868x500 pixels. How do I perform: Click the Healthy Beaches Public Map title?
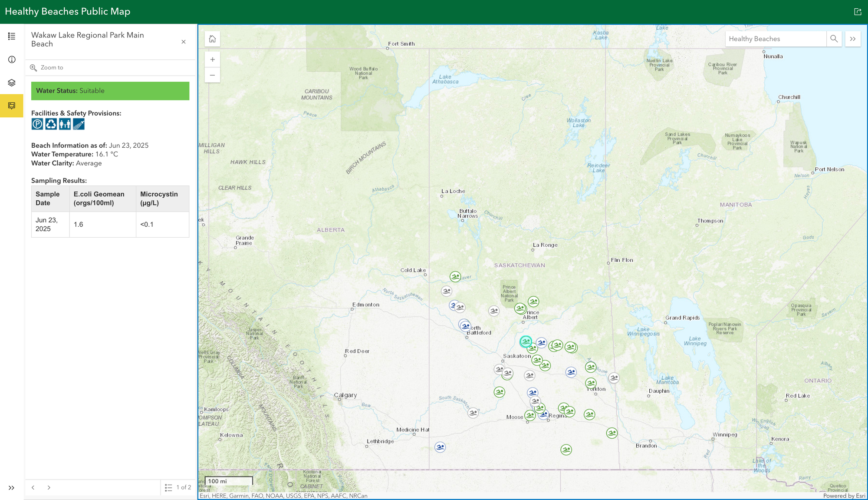[x=68, y=12]
